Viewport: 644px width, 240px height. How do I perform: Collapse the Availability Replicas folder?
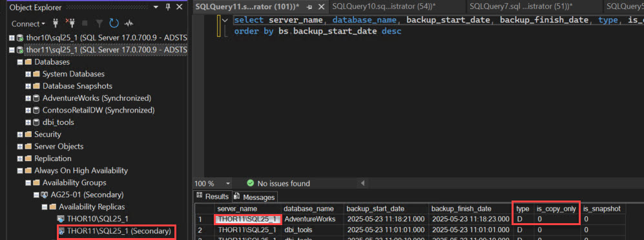[x=45, y=206]
